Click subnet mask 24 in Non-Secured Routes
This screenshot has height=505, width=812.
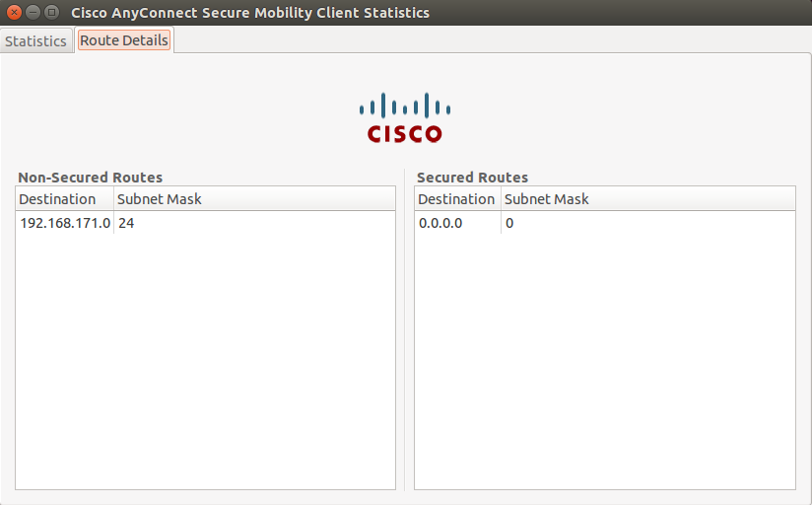click(125, 223)
